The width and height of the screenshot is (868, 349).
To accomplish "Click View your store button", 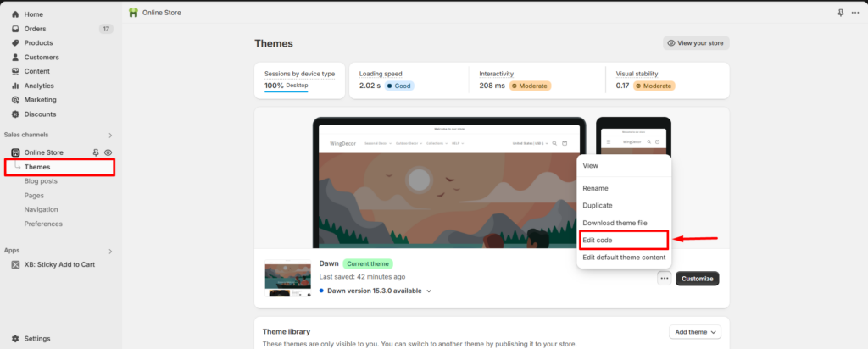I will (x=696, y=43).
